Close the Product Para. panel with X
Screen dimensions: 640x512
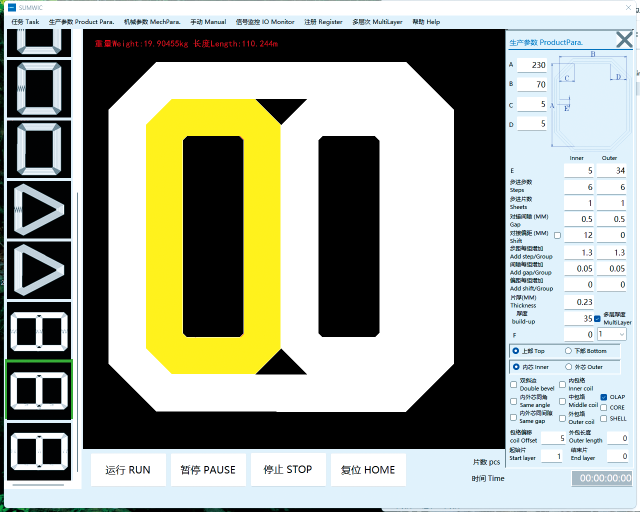(623, 40)
